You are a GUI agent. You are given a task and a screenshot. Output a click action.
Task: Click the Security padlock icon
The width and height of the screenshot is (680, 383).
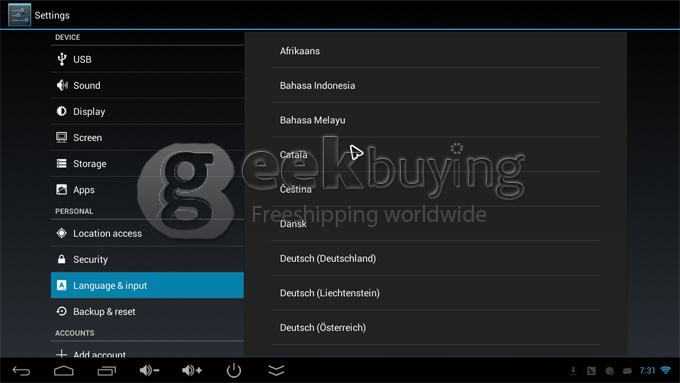coord(62,259)
